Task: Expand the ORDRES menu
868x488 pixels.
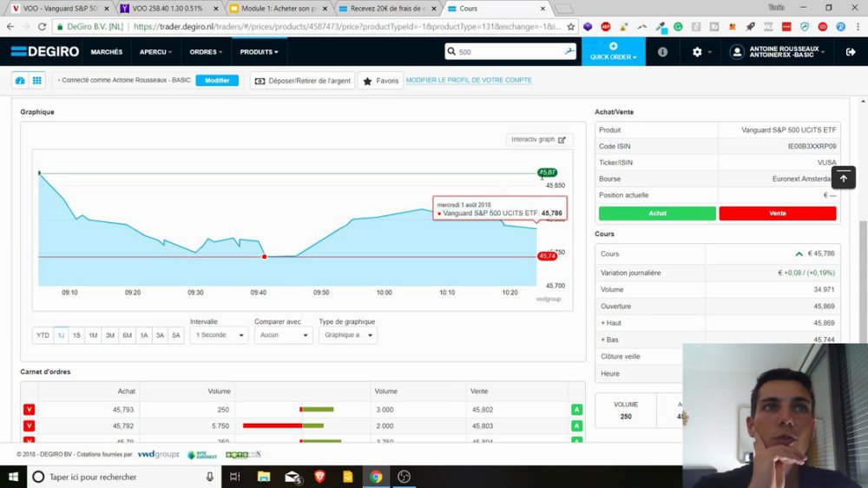Action: (206, 51)
